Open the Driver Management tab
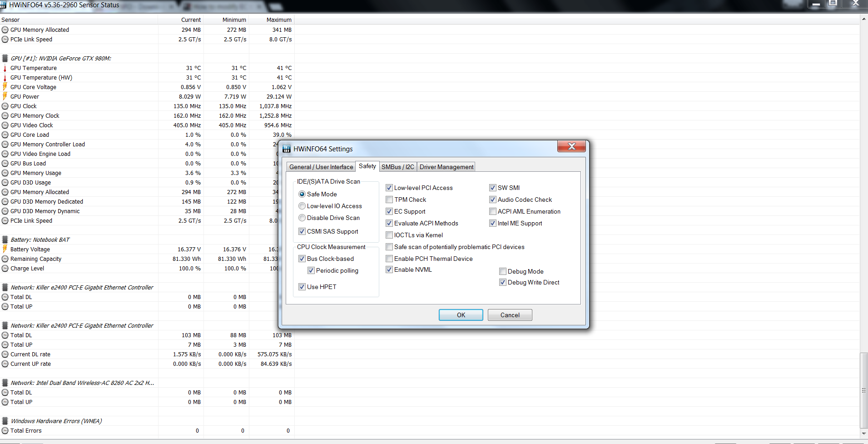The width and height of the screenshot is (868, 444). (x=446, y=167)
